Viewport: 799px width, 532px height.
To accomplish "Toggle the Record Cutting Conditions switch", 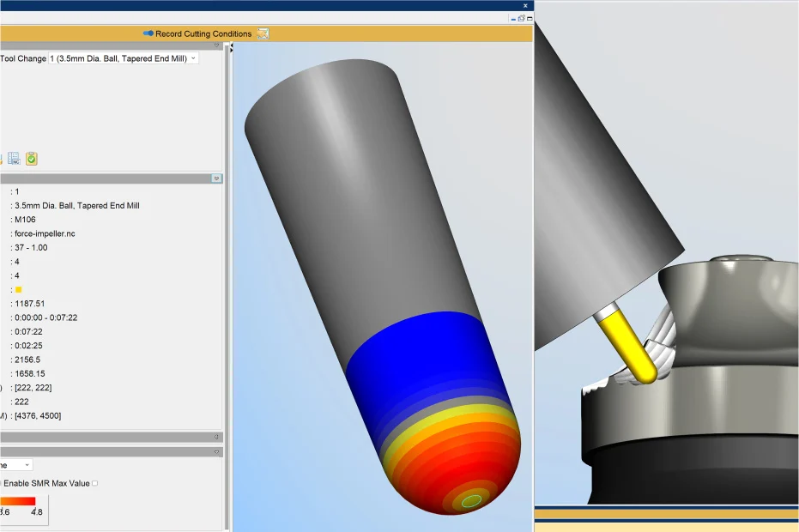I will [148, 33].
